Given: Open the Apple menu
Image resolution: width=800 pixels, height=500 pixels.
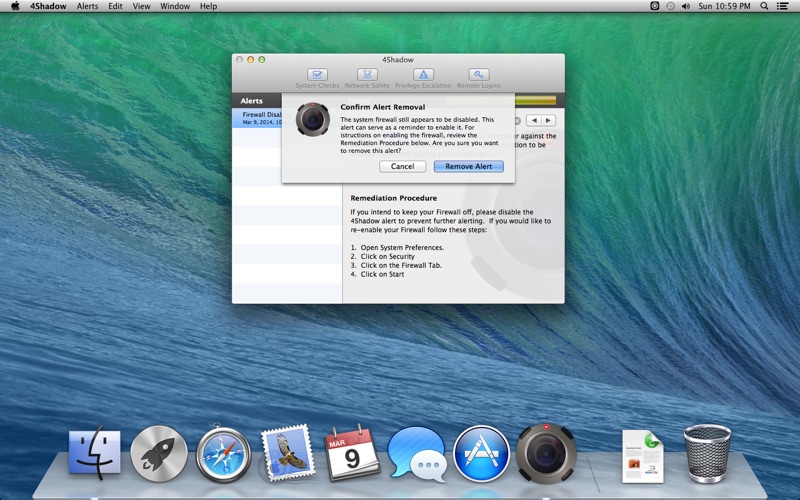Looking at the screenshot, I should coord(15,6).
